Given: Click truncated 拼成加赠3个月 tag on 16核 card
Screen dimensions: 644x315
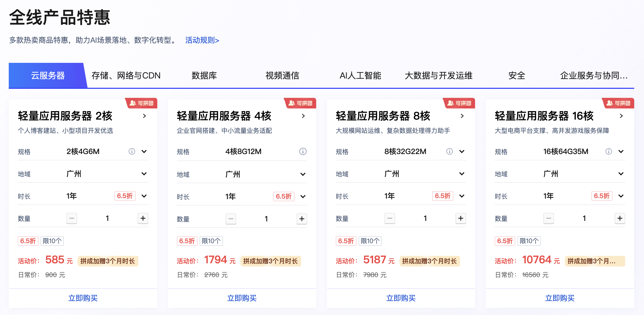Looking at the screenshot, I should (x=595, y=261).
